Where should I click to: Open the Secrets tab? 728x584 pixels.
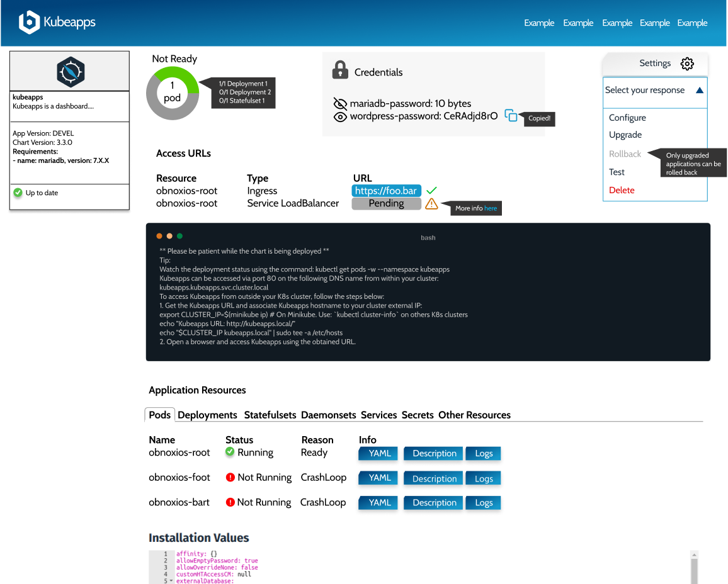[418, 415]
